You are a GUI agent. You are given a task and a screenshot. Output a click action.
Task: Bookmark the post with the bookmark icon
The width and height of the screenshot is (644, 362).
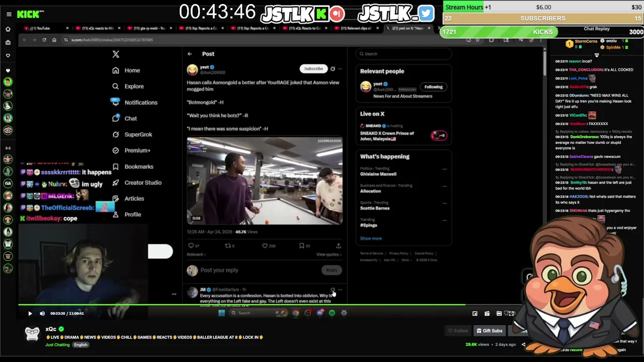point(301,246)
